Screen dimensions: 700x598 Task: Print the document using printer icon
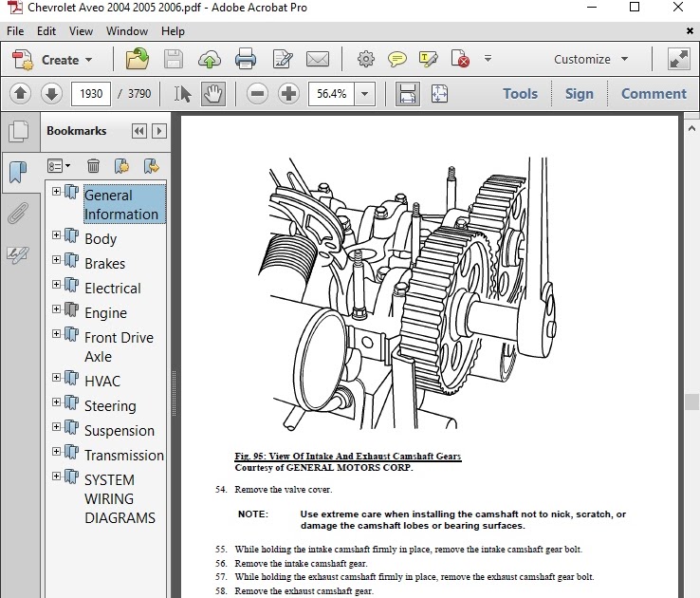[x=246, y=59]
